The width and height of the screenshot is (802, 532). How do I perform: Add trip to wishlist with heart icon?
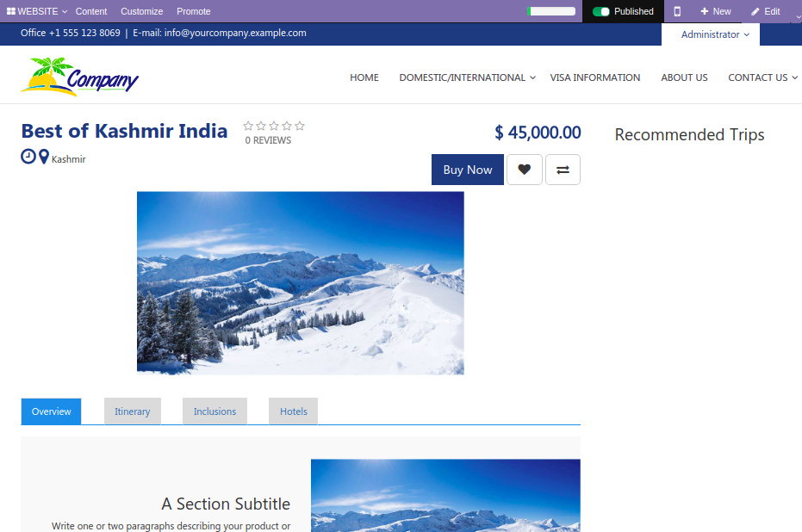(x=525, y=170)
